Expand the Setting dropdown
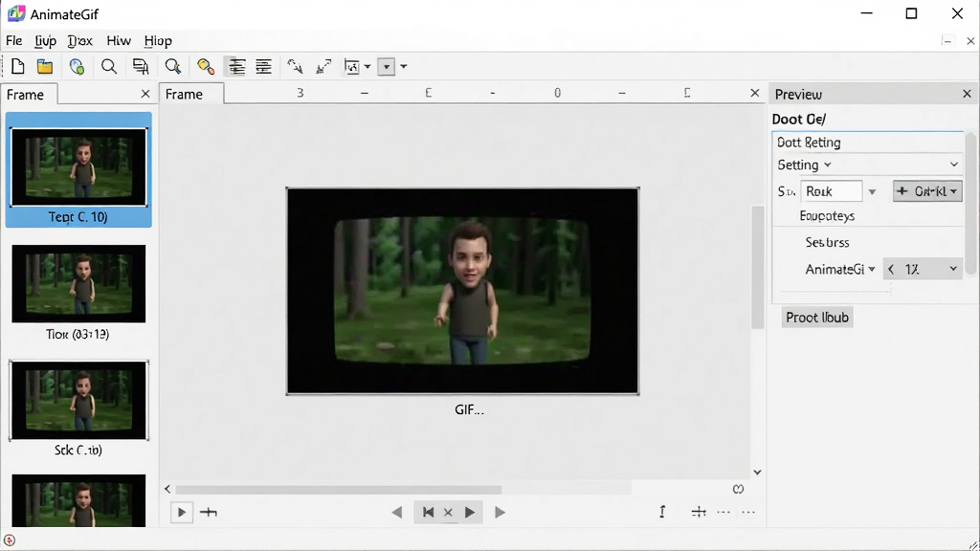 pyautogui.click(x=867, y=165)
